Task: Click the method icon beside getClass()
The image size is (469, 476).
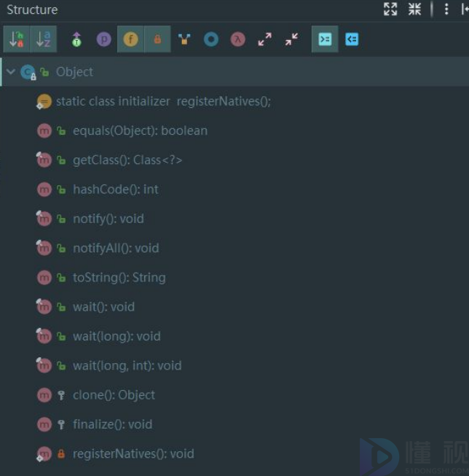Action: click(x=44, y=160)
